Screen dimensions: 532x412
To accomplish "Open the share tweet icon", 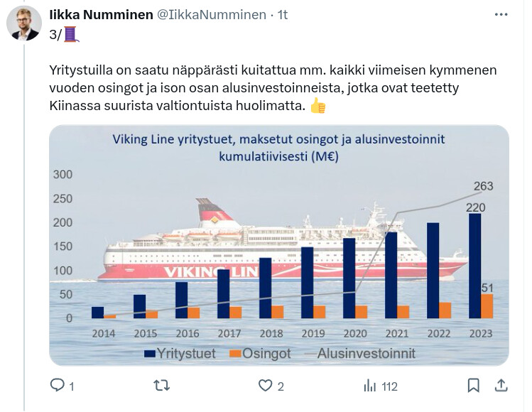I will point(501,386).
